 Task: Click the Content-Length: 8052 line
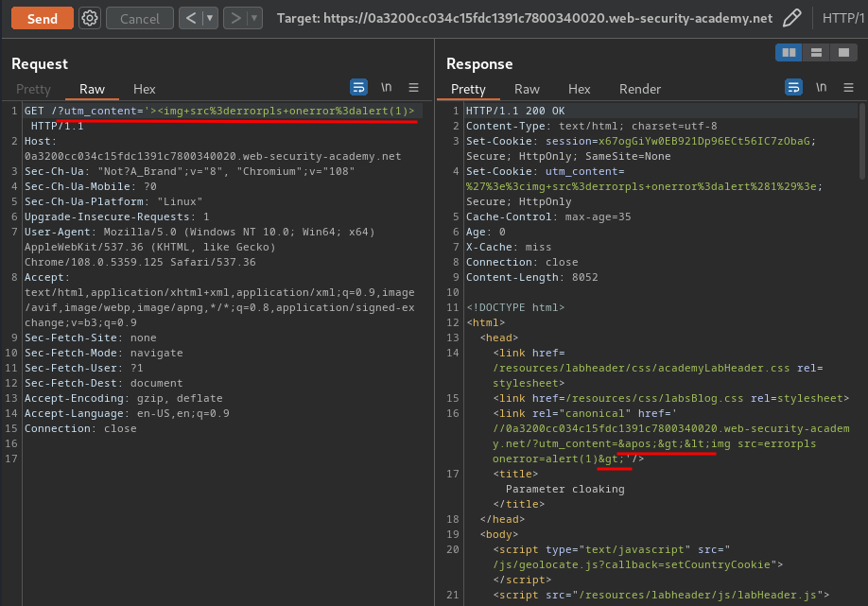tap(532, 277)
